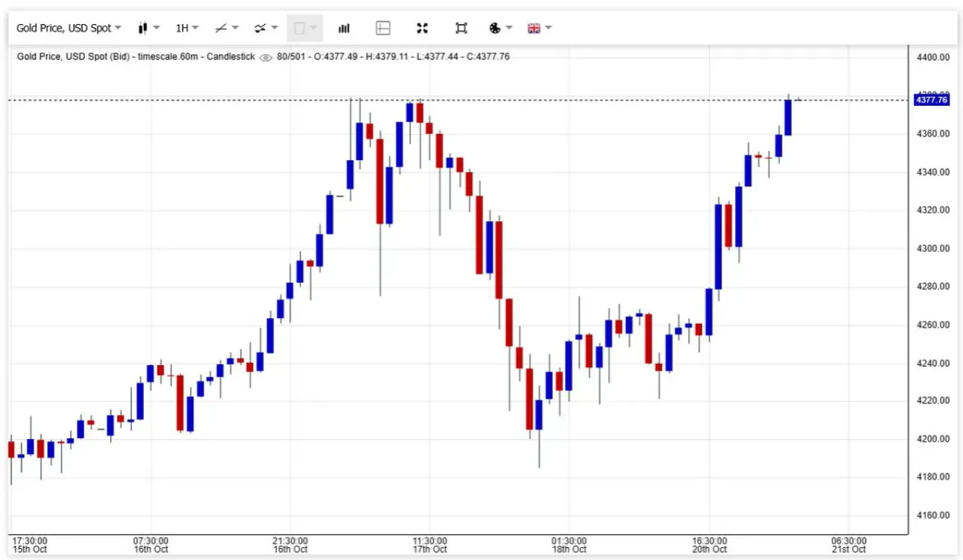Click the fullscreen expand arrows icon

[x=422, y=29]
